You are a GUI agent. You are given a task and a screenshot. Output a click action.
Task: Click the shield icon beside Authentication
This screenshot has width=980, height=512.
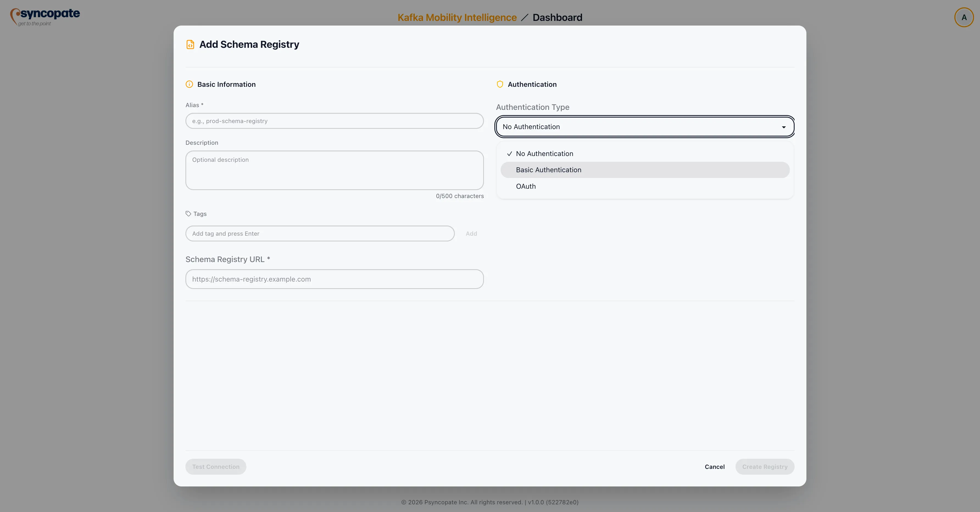point(500,84)
